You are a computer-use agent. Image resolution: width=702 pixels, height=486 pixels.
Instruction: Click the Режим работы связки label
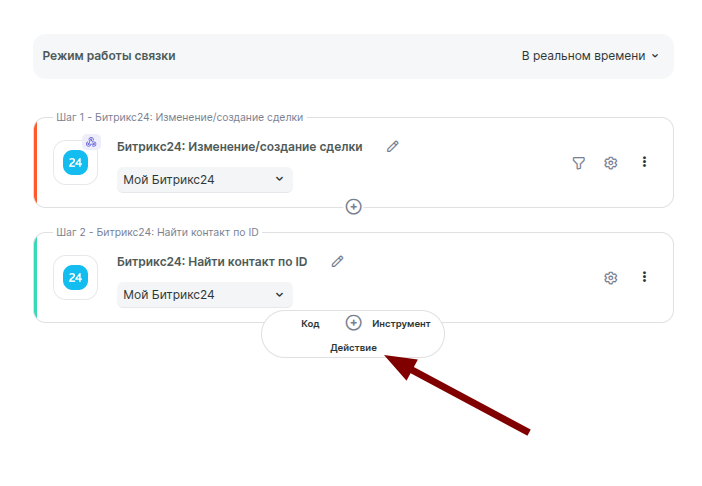(109, 56)
